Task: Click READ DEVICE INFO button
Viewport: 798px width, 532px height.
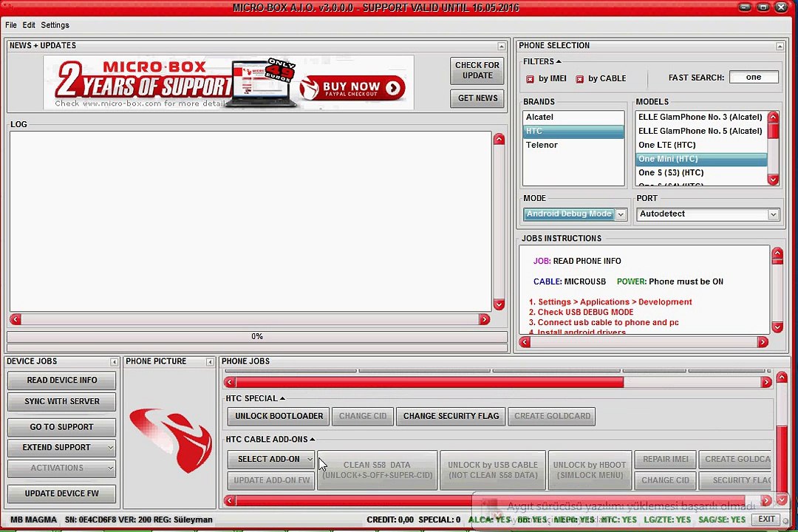Action: pos(61,381)
